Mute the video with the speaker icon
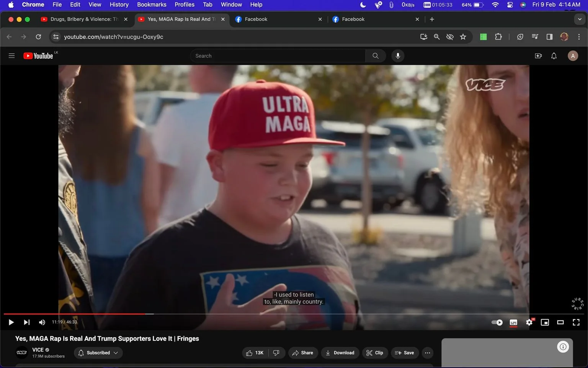This screenshot has width=588, height=368. [42, 322]
